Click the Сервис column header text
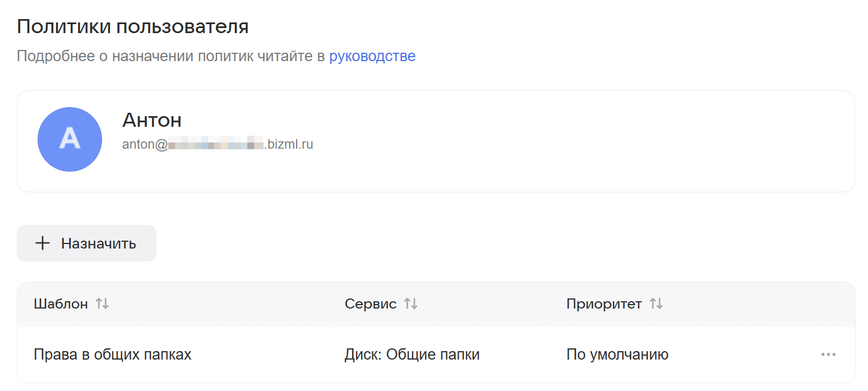 tap(370, 304)
